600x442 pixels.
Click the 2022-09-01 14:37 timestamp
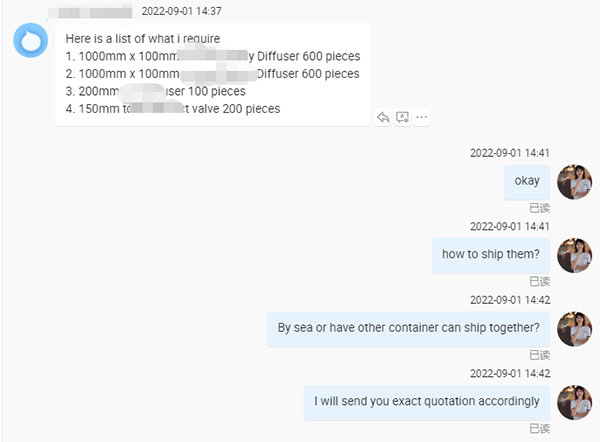click(181, 11)
